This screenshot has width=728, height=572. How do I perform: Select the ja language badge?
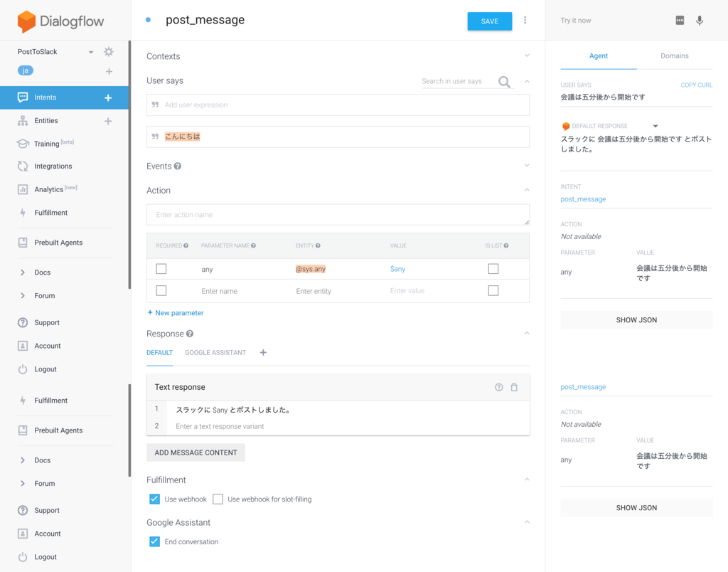pos(26,70)
